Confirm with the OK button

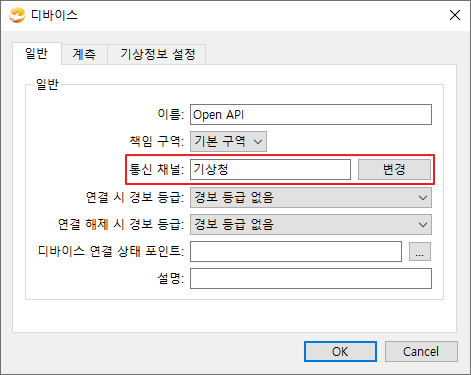pos(340,351)
